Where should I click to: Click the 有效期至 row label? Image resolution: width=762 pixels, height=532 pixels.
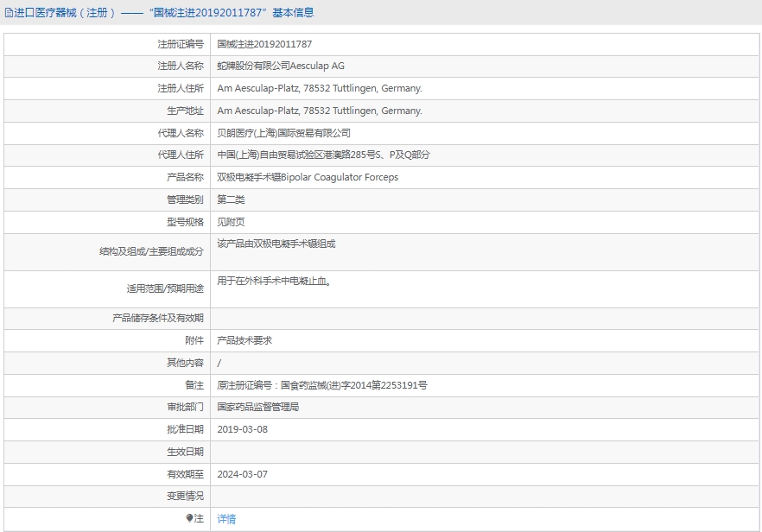point(186,474)
